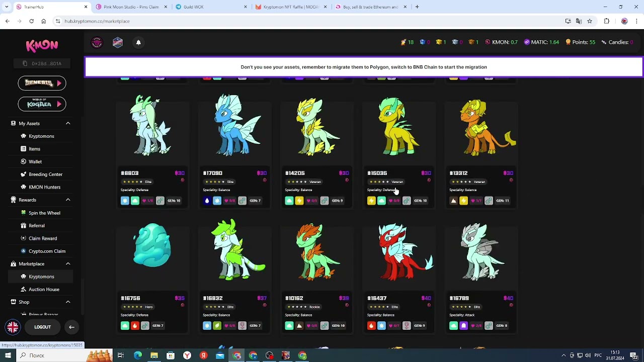
Task: Click the KMON logo in sidebar
Action: 42,45
